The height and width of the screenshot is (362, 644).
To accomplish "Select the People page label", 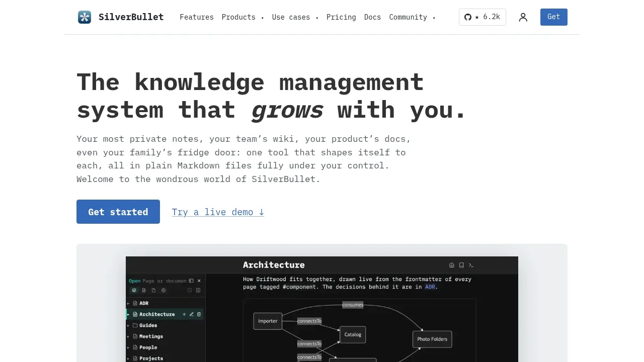I will (x=148, y=347).
